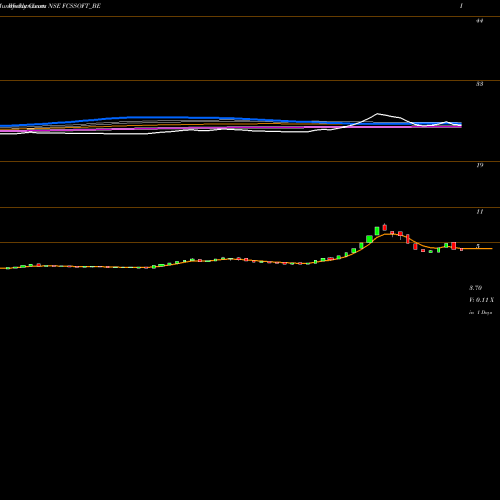The height and width of the screenshot is (500, 500).
Task: Select the 44 price axis label
Action: [x=479, y=21]
